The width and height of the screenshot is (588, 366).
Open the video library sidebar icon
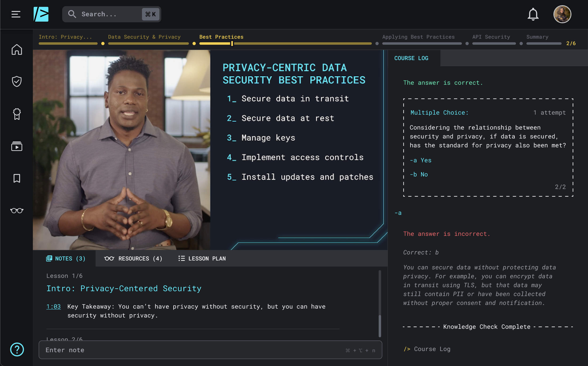[x=17, y=146]
